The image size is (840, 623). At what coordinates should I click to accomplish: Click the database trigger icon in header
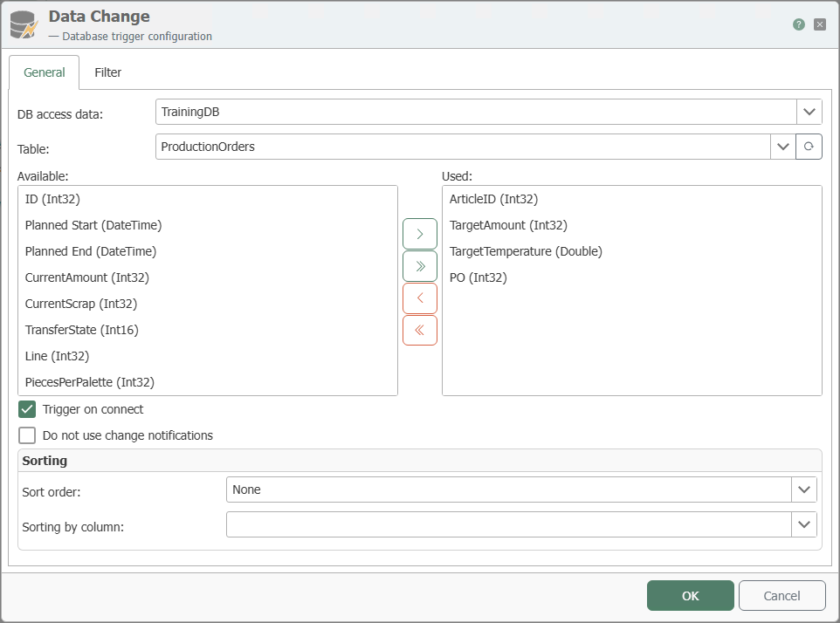point(24,24)
